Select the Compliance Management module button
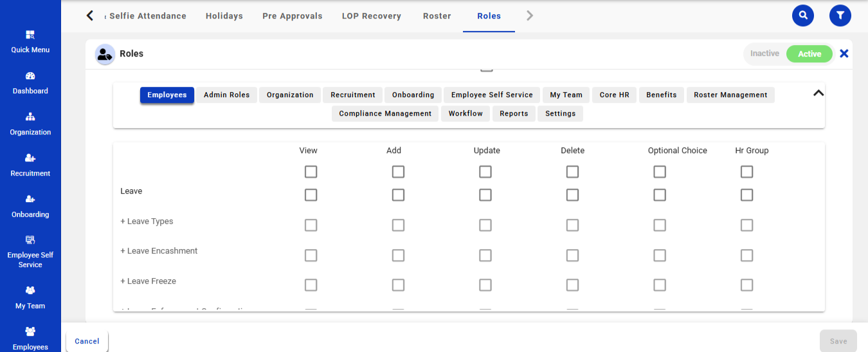The image size is (868, 352). coord(385,114)
